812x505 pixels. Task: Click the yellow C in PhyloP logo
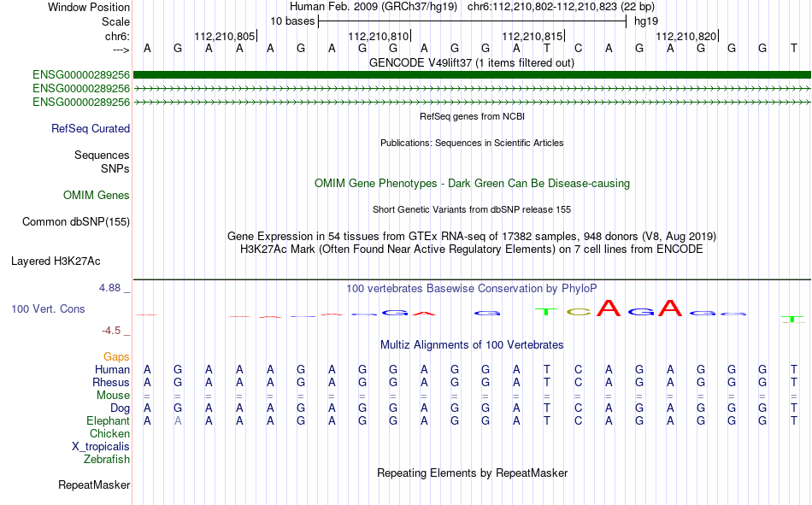click(579, 312)
